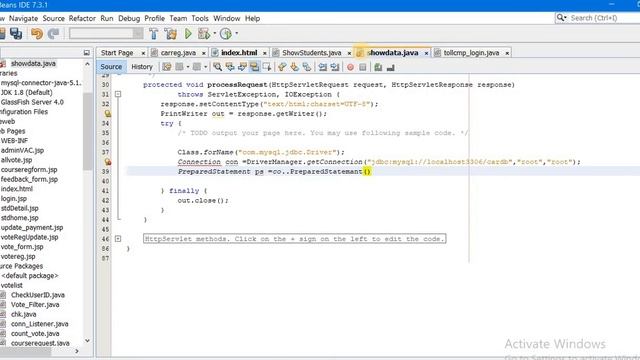This screenshot has width=640, height=360.
Task: Open the Profile menu
Action: point(154,18)
